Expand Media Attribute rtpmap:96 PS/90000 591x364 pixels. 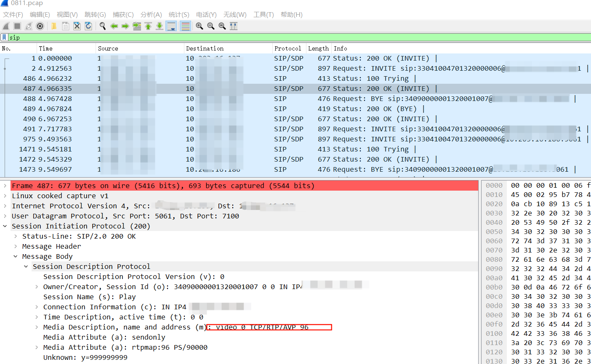tap(37, 347)
